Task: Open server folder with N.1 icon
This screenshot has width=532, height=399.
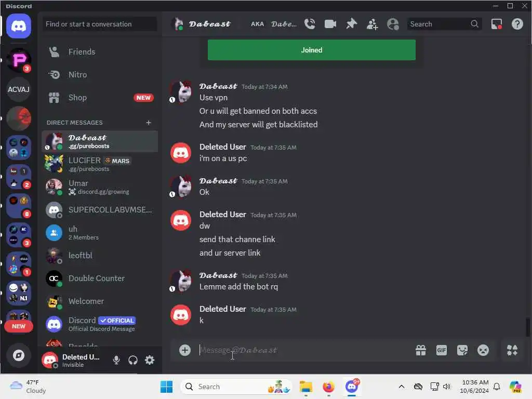Action: 19,293
